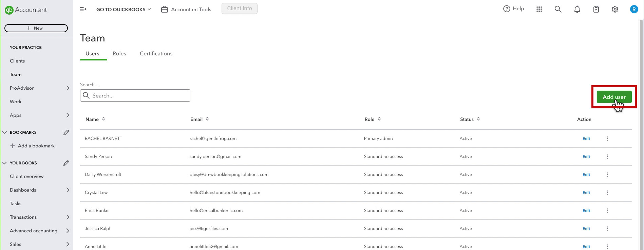
Task: Click the Client Info button
Action: click(240, 8)
